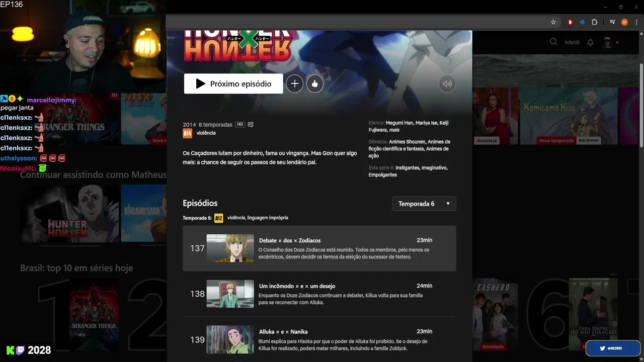Click the subtitles availability icon
The height and width of the screenshot is (362, 644).
click(251, 124)
